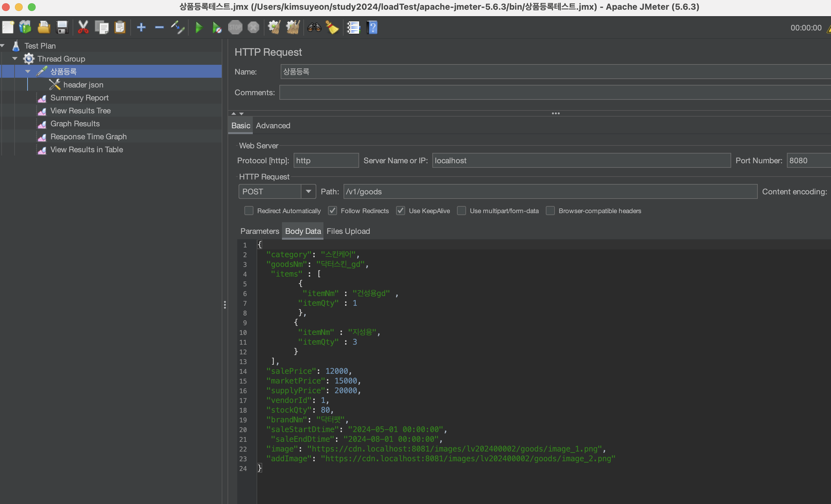Save the test plan with floppy icon

(x=63, y=27)
